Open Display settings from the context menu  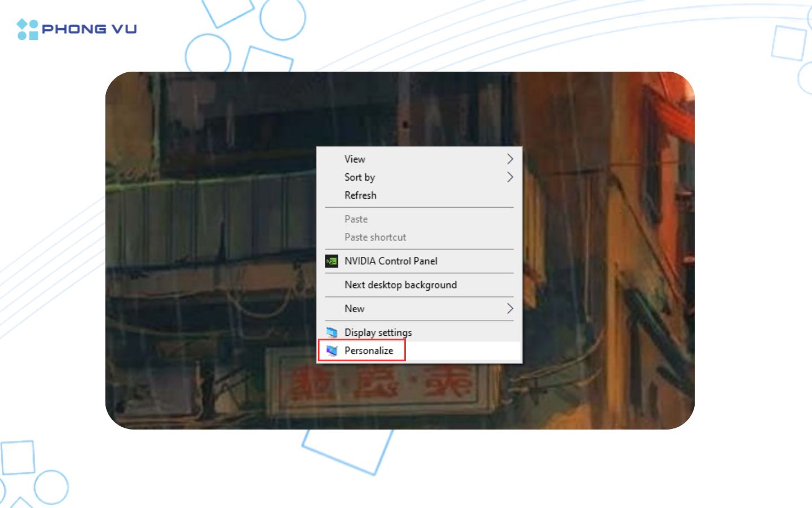378,332
